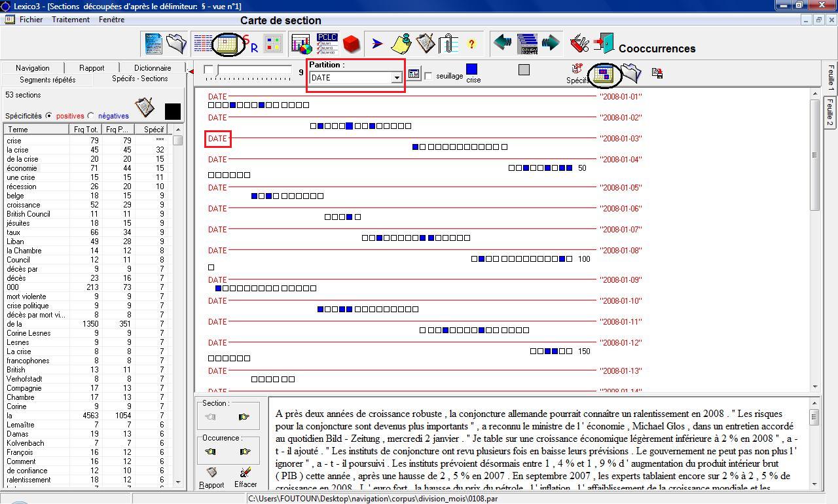Switch to the Segments répétés tab
This screenshot has width=838, height=504.
47,80
